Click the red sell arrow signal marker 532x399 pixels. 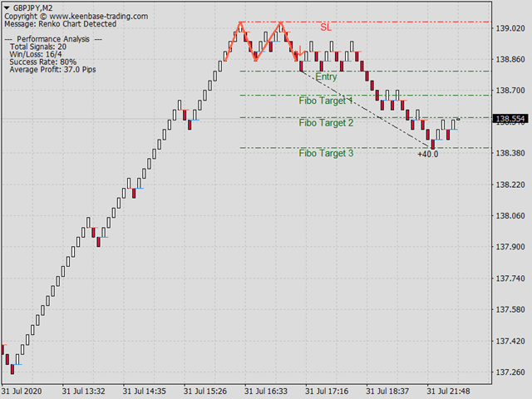pos(300,52)
